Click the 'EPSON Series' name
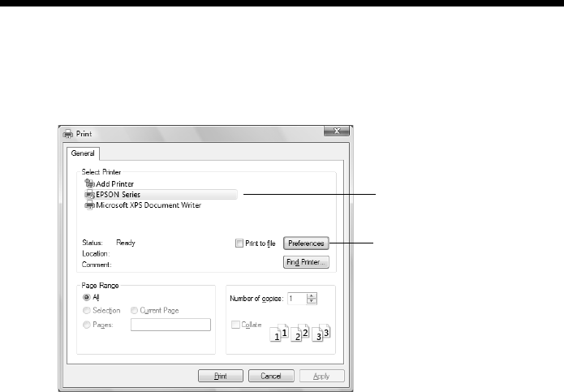The width and height of the screenshot is (564, 392). coord(118,195)
